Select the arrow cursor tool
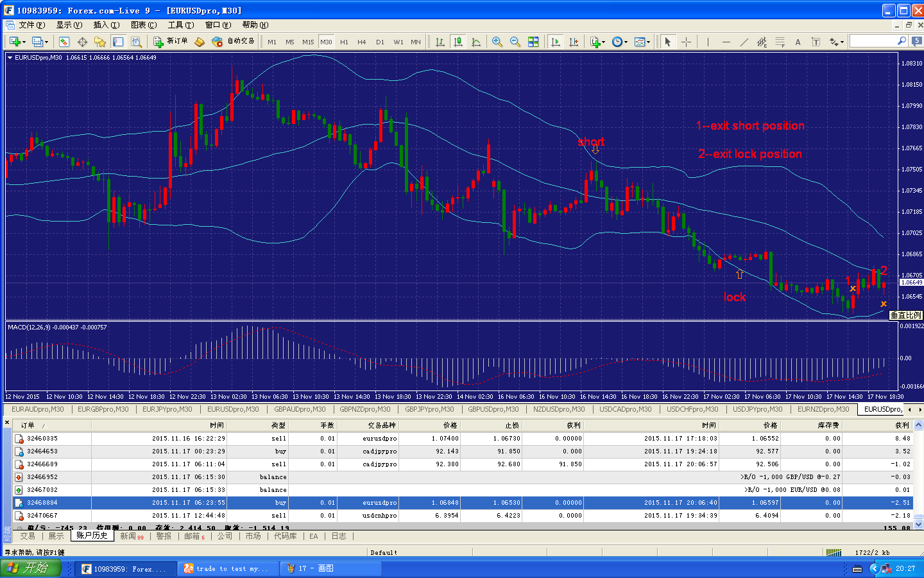 (x=668, y=42)
